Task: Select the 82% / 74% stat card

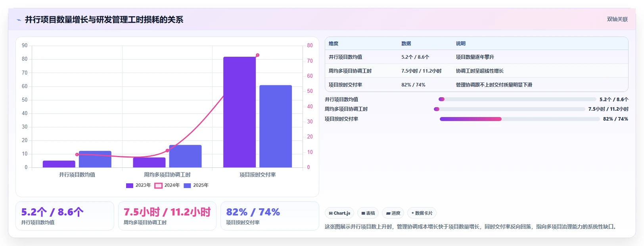Action: [270, 216]
